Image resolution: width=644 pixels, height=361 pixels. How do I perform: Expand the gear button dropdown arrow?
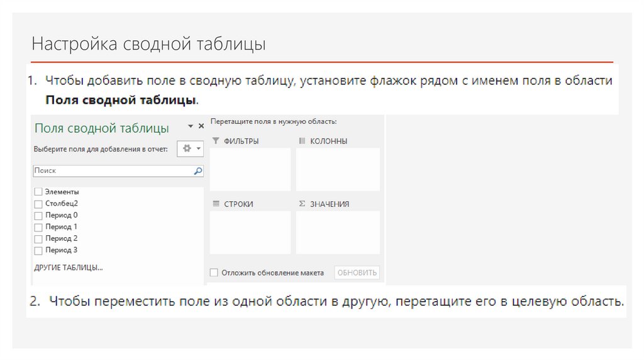198,148
